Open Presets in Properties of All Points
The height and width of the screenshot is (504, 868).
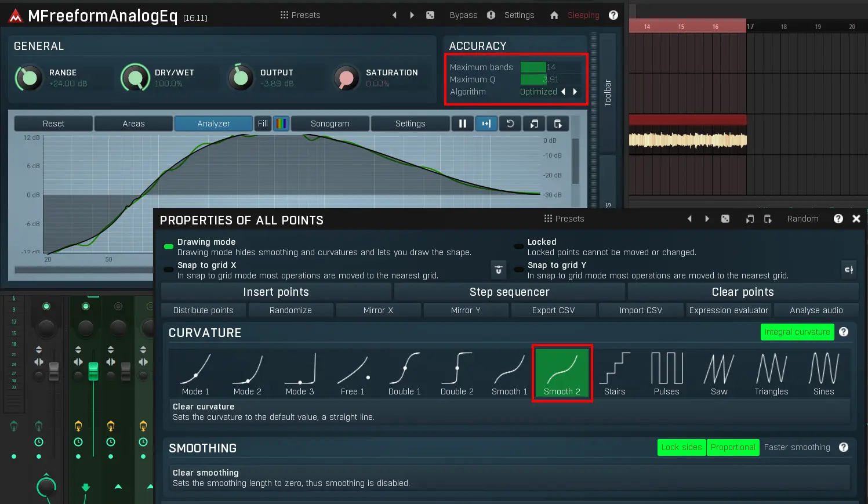pyautogui.click(x=564, y=219)
